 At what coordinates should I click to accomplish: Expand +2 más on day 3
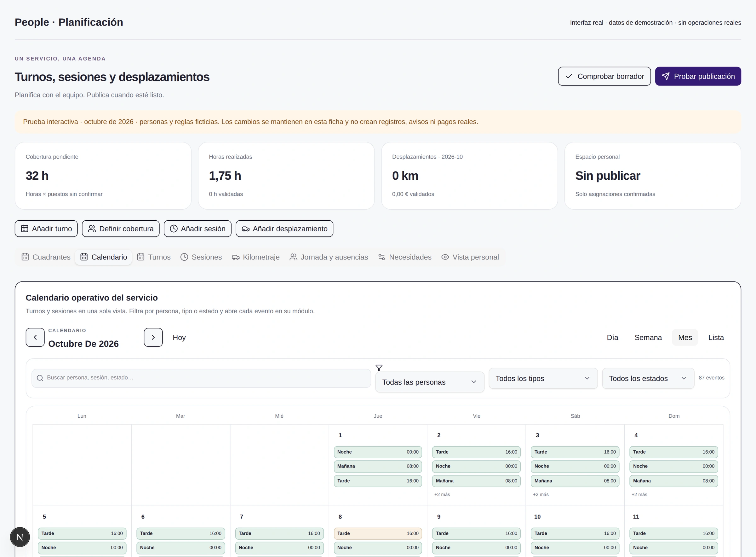tap(541, 494)
